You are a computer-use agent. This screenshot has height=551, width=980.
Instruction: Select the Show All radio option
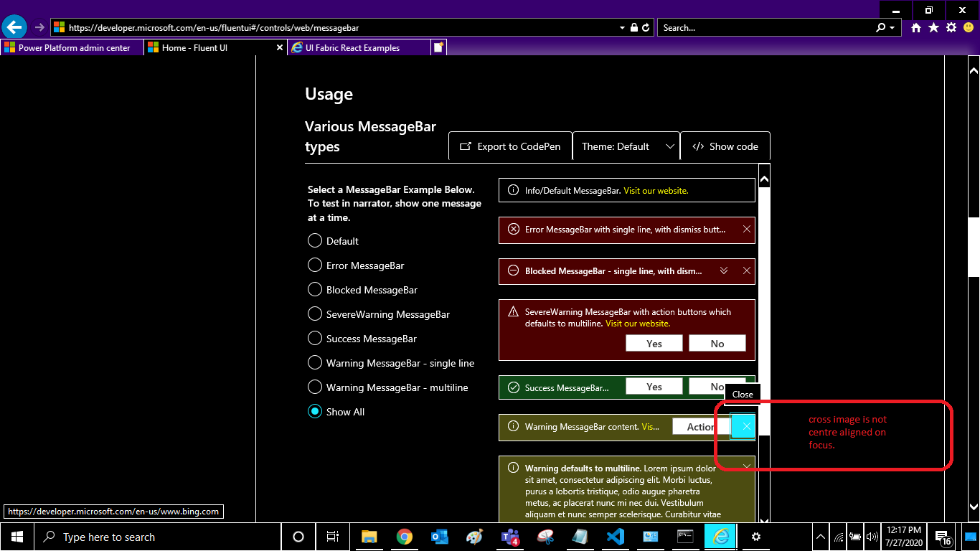(x=314, y=411)
